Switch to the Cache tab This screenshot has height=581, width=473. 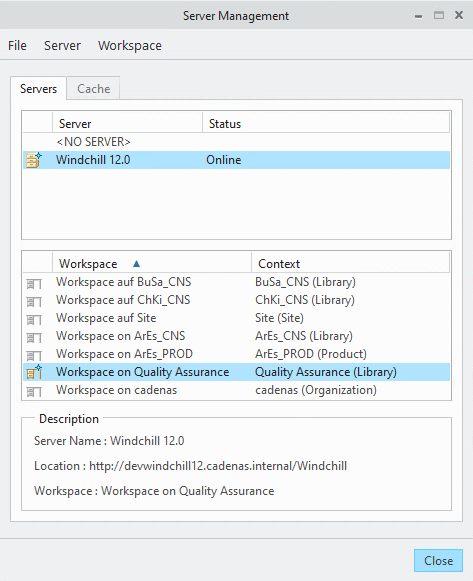(x=93, y=89)
